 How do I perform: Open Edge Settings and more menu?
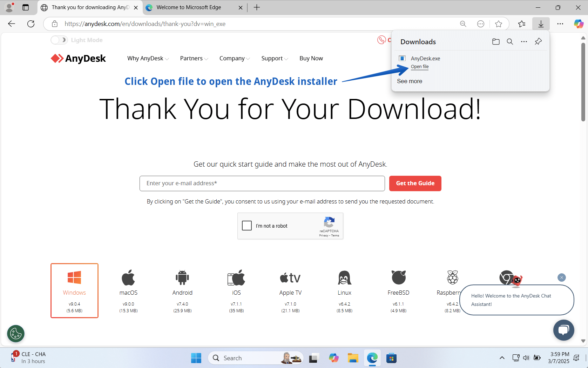[x=560, y=24]
